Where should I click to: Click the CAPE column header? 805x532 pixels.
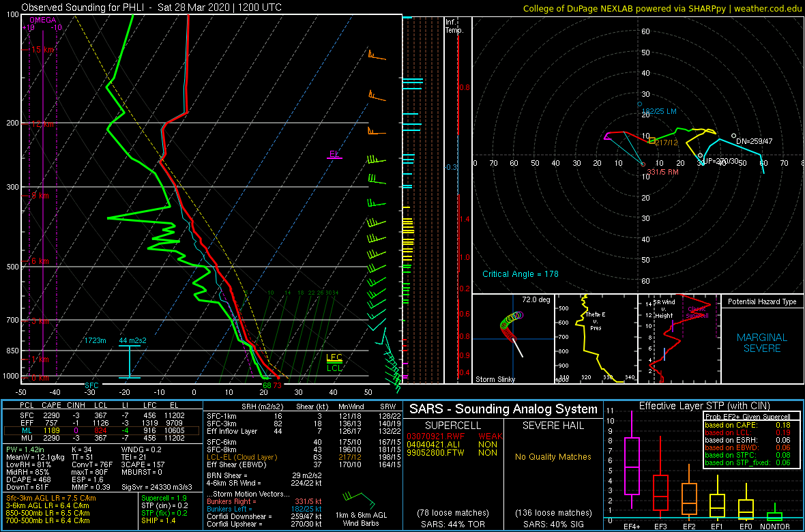(x=51, y=406)
